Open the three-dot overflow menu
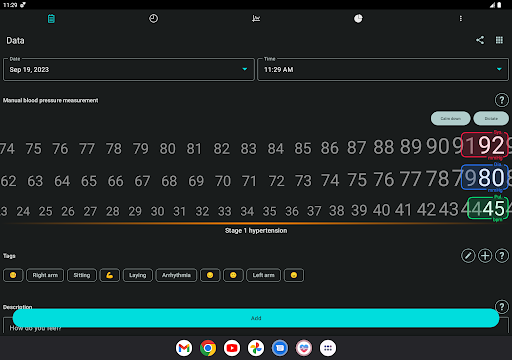Viewport: 512px width, 360px height. (x=461, y=19)
